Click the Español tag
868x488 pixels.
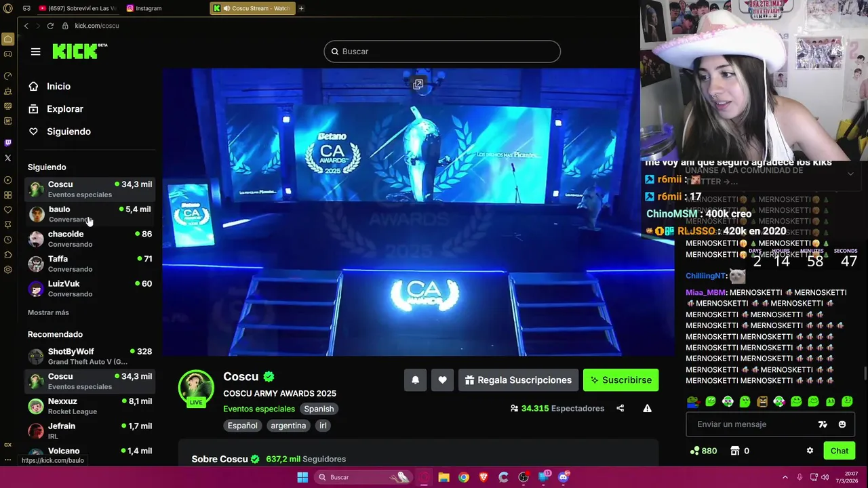(x=242, y=426)
